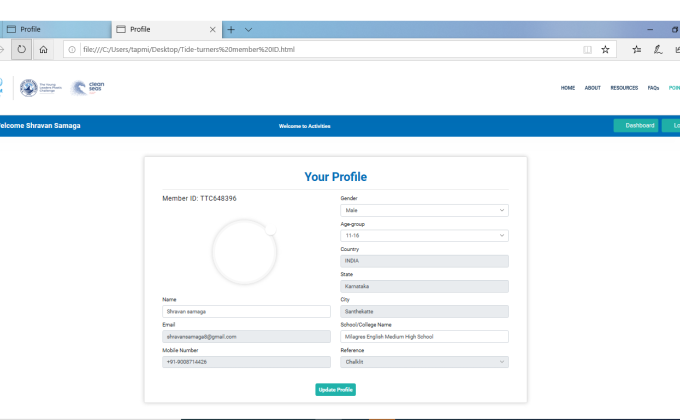This screenshot has width=680, height=420.
Task: Expand the Reference dropdown
Action: pos(424,362)
